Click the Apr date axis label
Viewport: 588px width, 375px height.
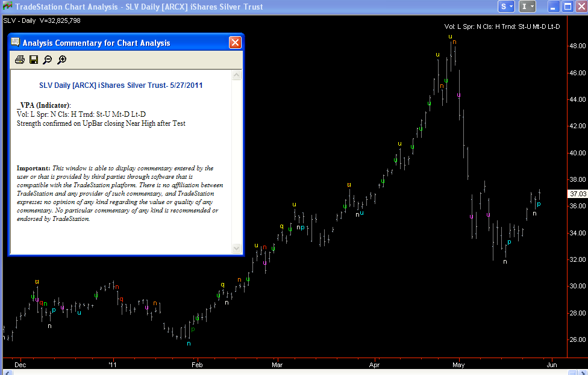[x=374, y=365]
